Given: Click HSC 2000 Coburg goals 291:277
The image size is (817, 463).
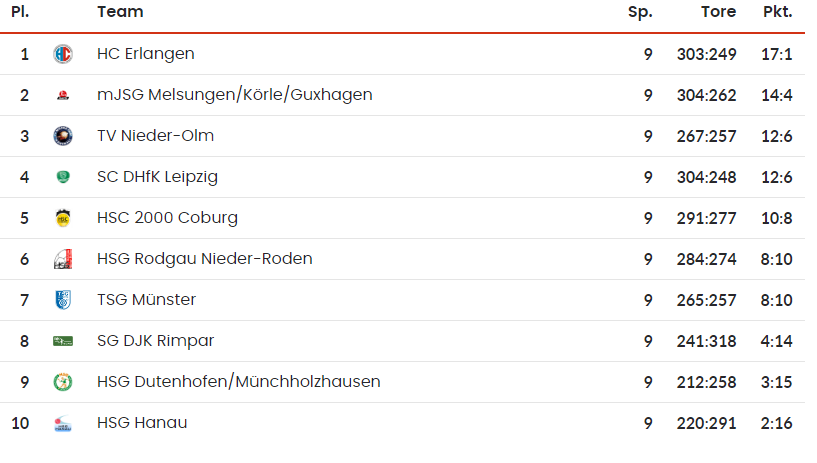Looking at the screenshot, I should click(708, 218).
